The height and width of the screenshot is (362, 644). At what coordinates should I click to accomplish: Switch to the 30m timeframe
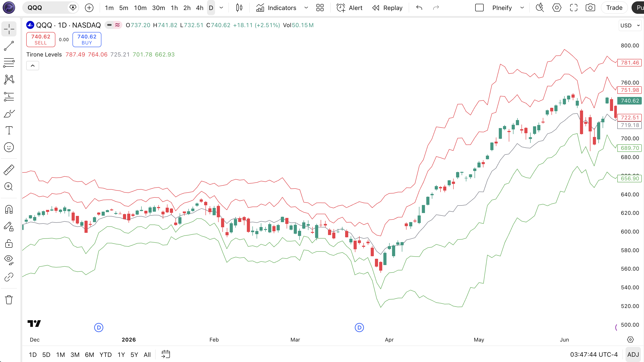159,8
